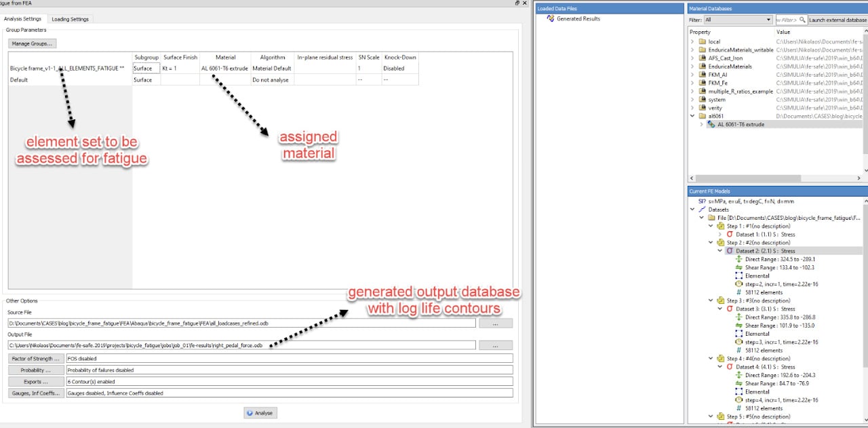Click the SI units question icon

point(701,201)
